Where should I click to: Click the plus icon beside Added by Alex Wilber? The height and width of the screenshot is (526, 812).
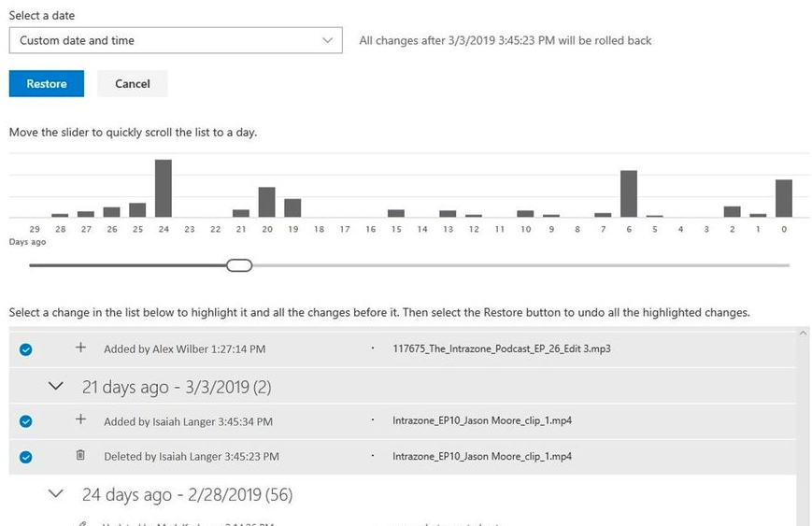point(80,348)
